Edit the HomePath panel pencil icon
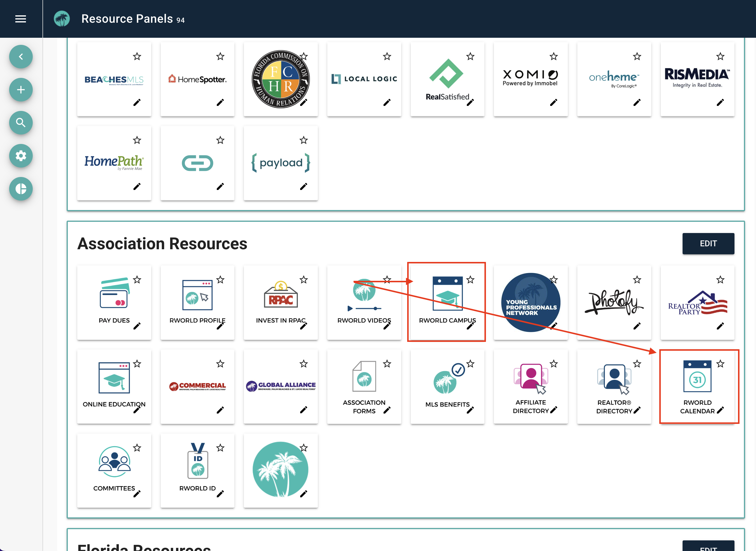The height and width of the screenshot is (551, 756). 137,186
